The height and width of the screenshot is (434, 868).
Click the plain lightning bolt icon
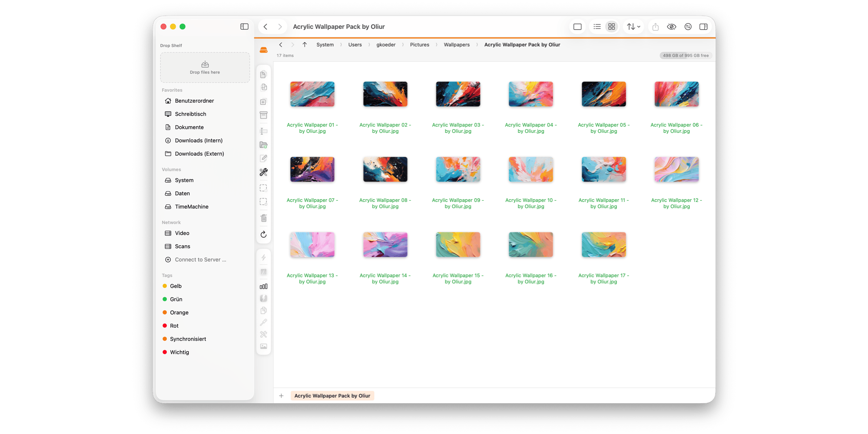(264, 258)
